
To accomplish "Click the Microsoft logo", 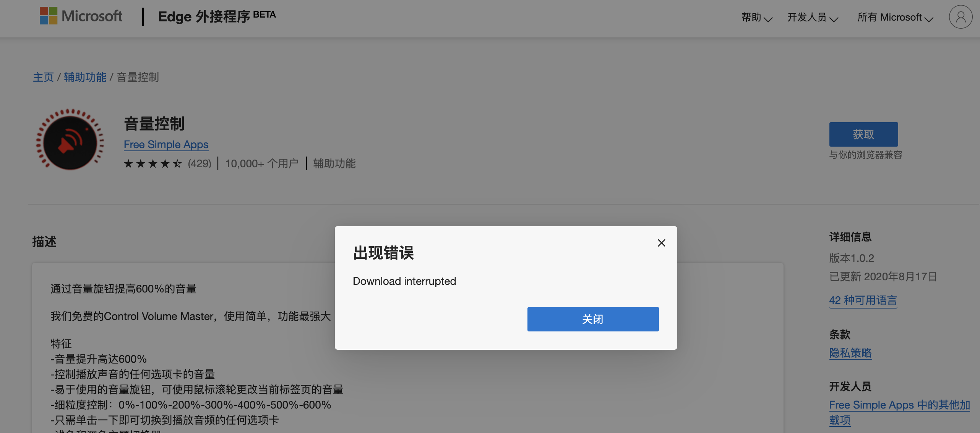I will point(49,16).
